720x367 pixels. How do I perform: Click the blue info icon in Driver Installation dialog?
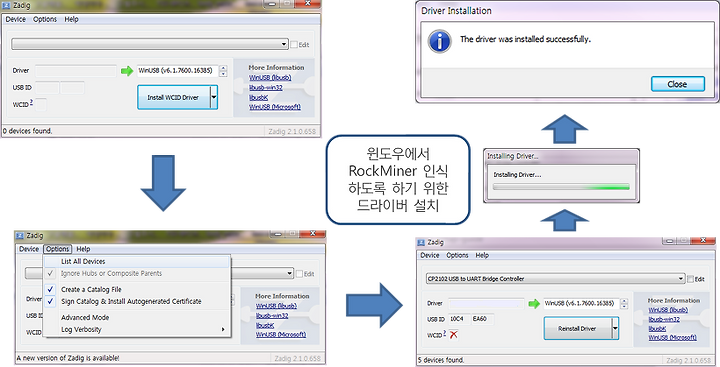point(439,42)
